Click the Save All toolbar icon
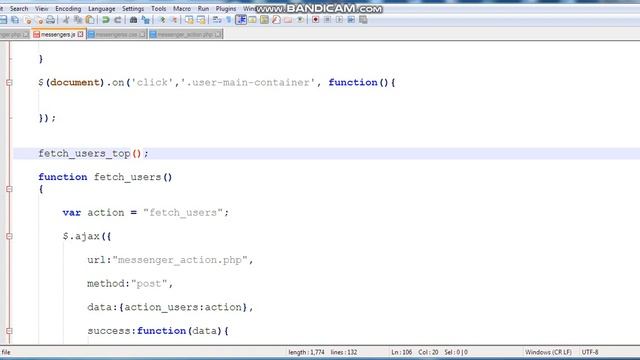Viewport: 640px width, 360px height. tap(15, 20)
